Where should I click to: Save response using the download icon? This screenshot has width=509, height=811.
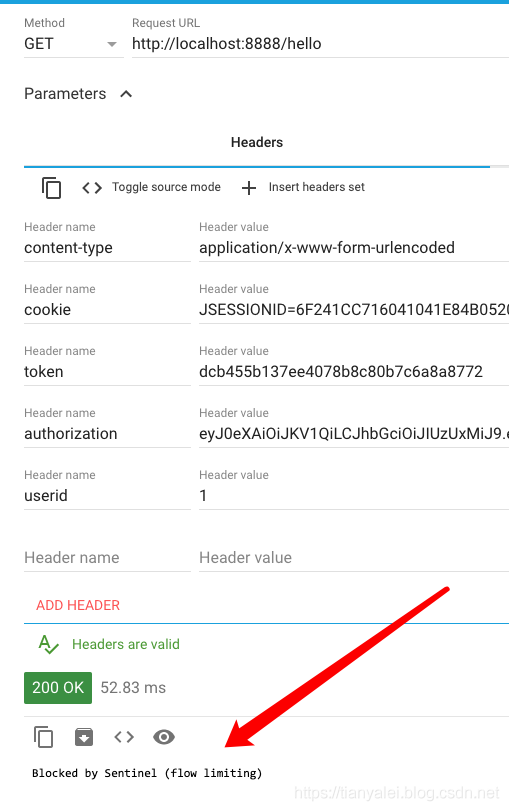[84, 737]
